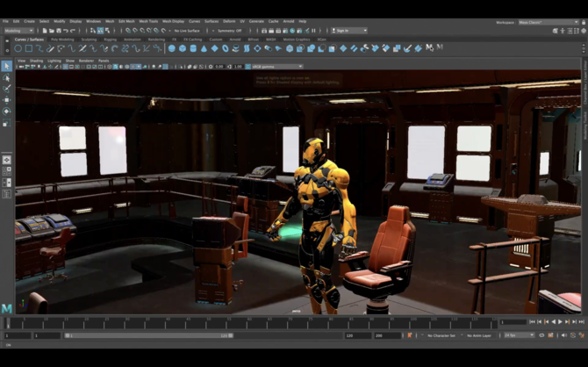The image size is (588, 367).
Task: Open the viewport Renderer menu
Action: 86,61
